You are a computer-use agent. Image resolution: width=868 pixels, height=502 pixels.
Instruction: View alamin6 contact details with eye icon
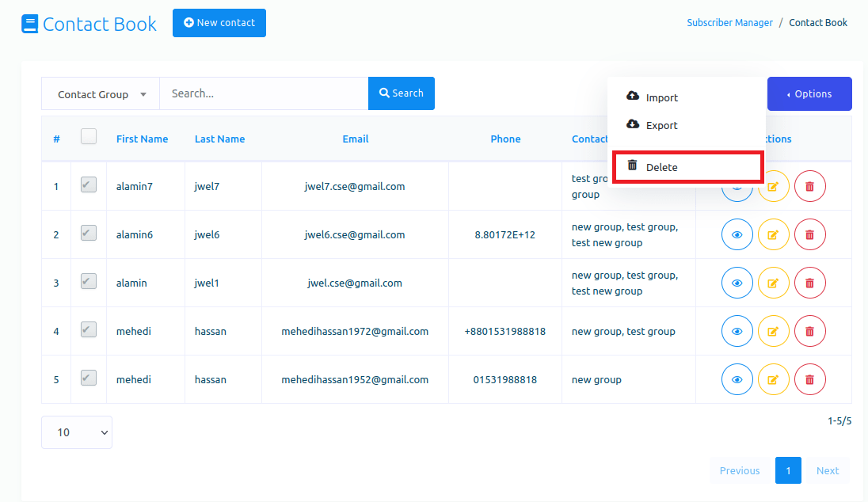(737, 235)
